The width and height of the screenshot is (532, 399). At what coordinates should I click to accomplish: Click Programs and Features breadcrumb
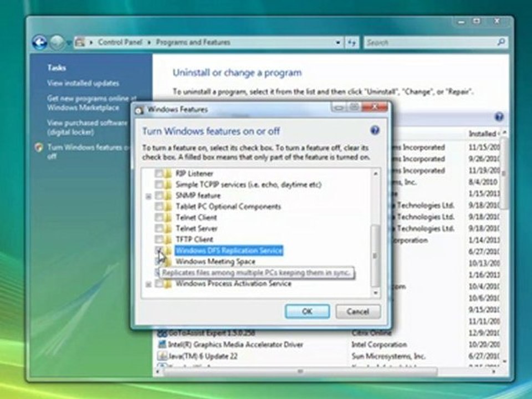click(x=193, y=43)
